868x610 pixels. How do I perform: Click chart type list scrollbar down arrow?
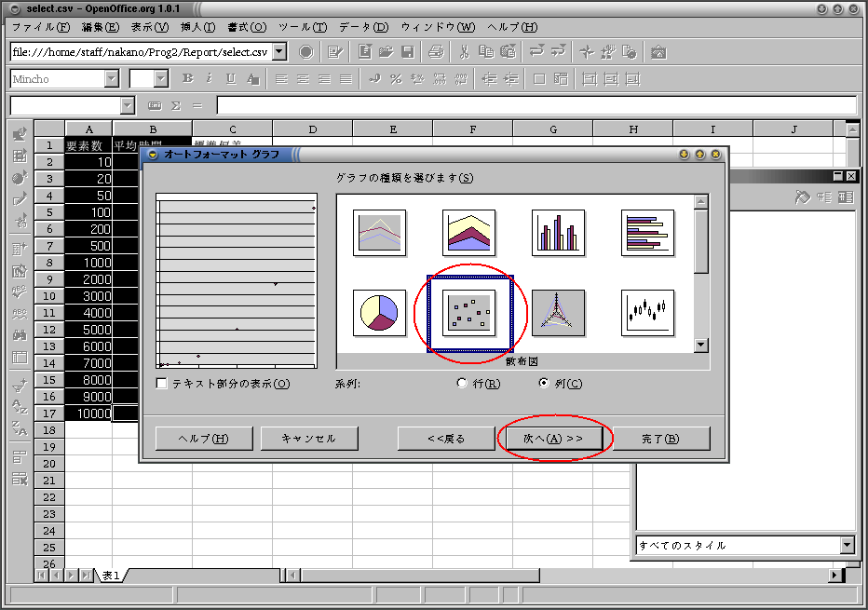pos(700,346)
